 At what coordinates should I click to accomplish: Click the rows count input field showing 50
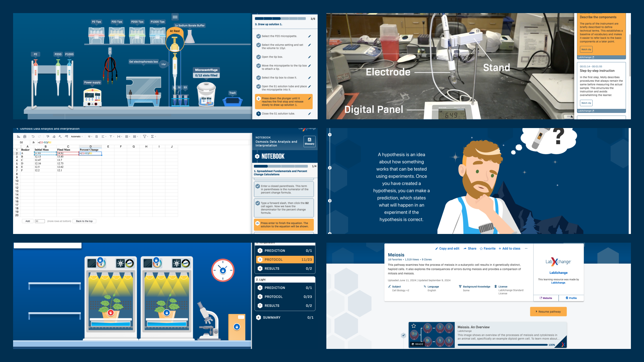pyautogui.click(x=40, y=221)
